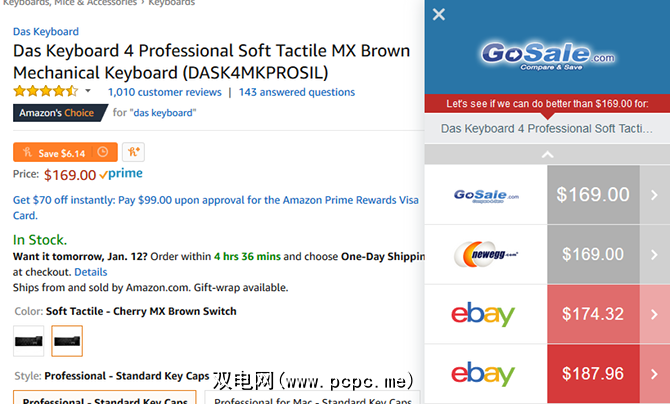Click the first eBay logo at $174.32
The image size is (670, 404).
click(486, 314)
